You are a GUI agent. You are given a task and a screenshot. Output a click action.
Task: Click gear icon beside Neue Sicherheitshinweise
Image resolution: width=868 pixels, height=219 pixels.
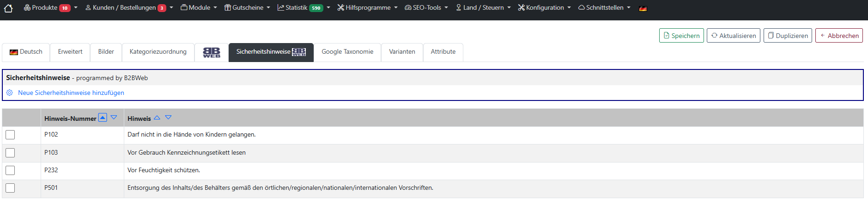coord(10,93)
